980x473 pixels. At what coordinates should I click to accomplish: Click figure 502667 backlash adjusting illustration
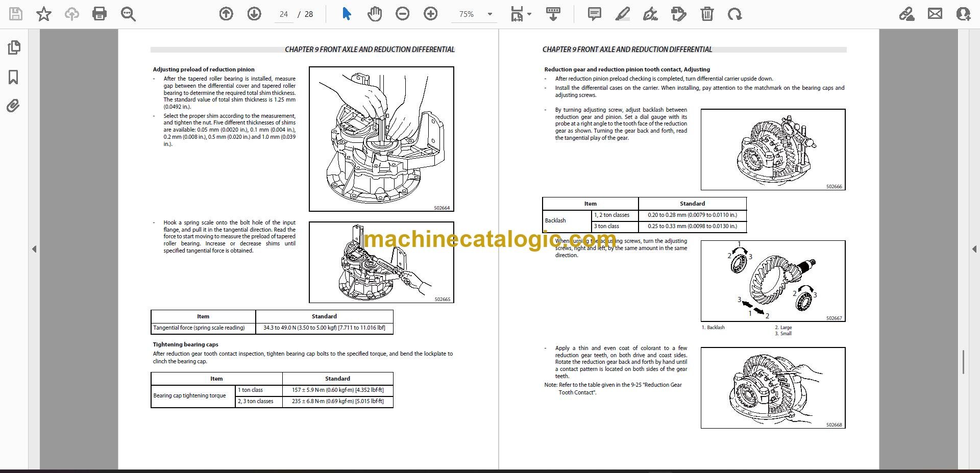pyautogui.click(x=773, y=281)
